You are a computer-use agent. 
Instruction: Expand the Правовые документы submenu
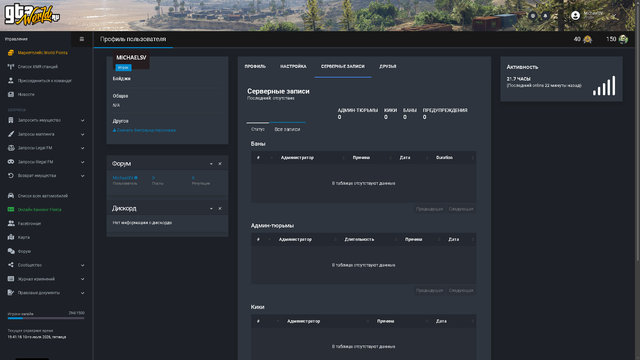point(82,293)
